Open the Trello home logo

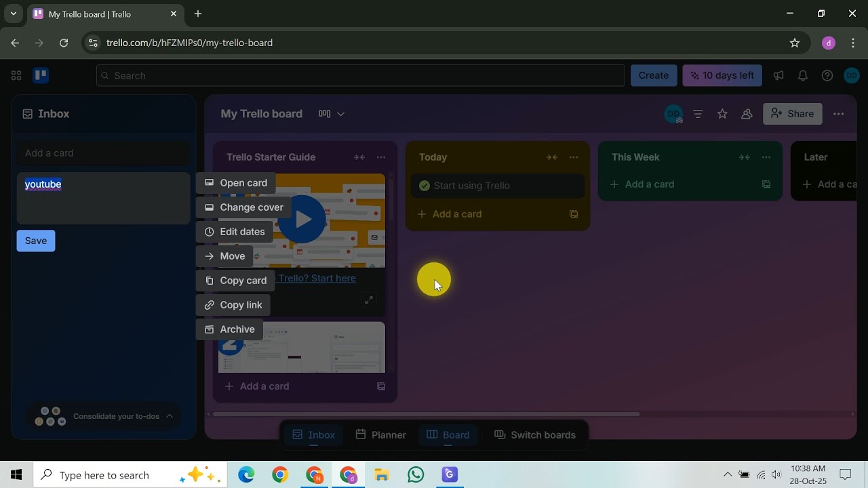click(41, 75)
